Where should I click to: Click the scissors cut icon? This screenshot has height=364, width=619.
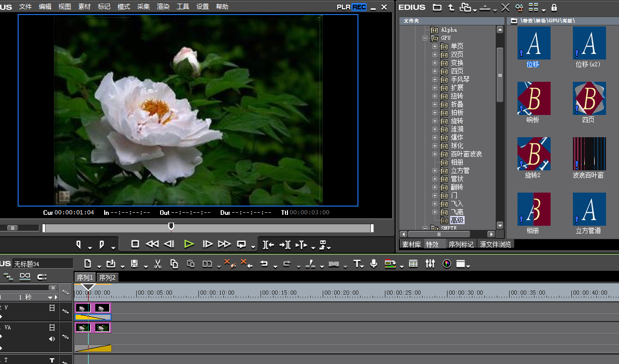[x=158, y=264]
